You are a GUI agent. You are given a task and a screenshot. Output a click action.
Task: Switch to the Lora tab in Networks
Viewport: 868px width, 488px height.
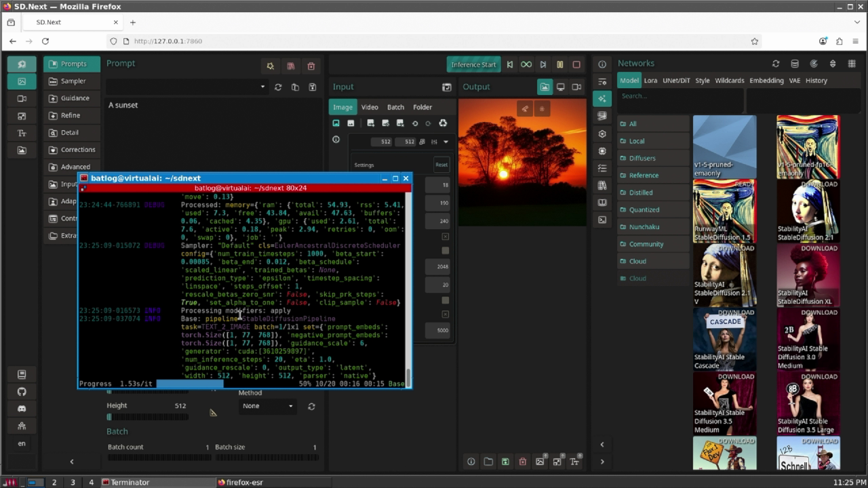pyautogui.click(x=650, y=80)
